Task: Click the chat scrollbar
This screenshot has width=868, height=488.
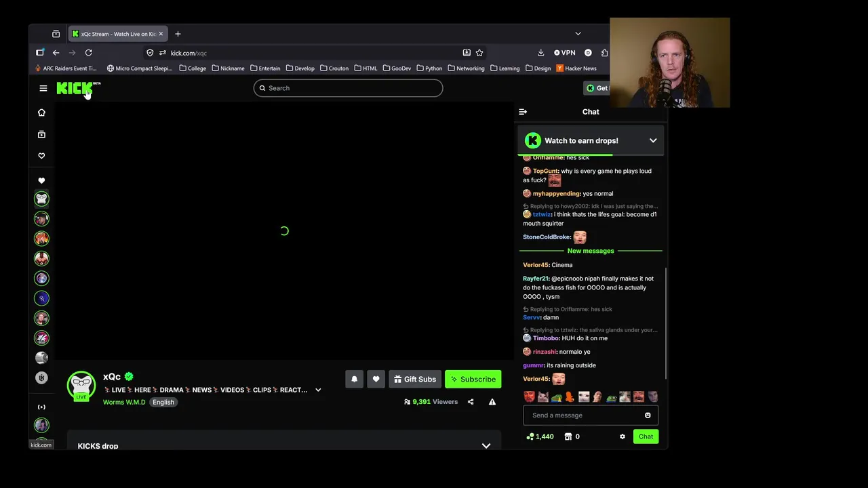Action: [x=665, y=323]
